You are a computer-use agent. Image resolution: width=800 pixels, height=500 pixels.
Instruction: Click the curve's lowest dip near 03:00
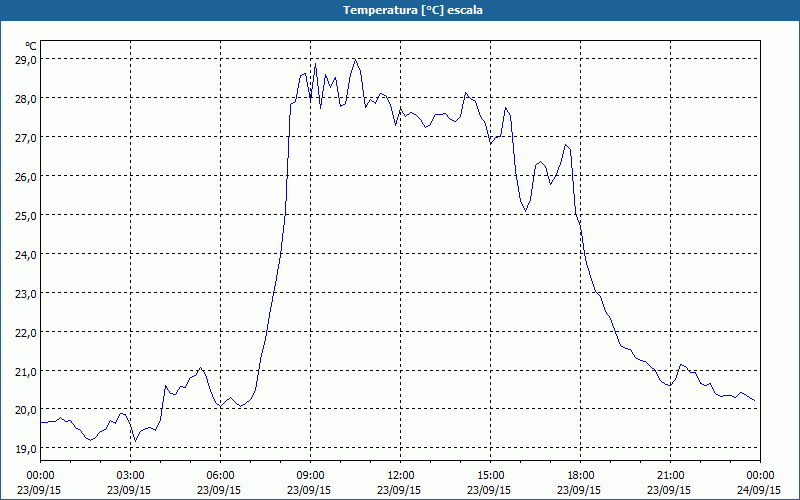point(135,441)
